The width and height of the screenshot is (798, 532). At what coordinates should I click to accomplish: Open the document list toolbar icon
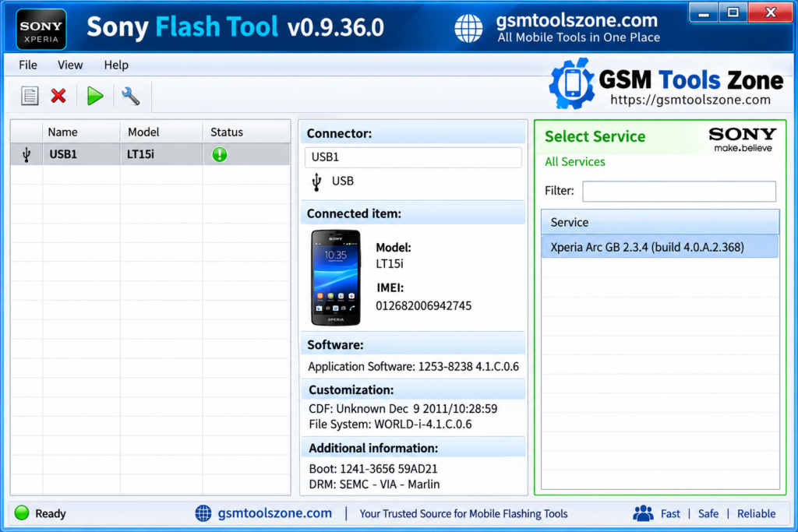coord(30,96)
